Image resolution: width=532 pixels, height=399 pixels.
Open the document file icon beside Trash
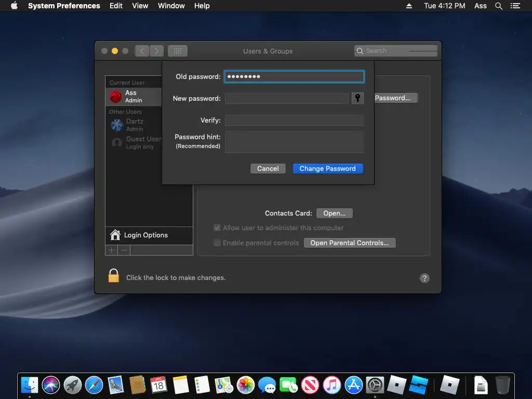tap(481, 385)
